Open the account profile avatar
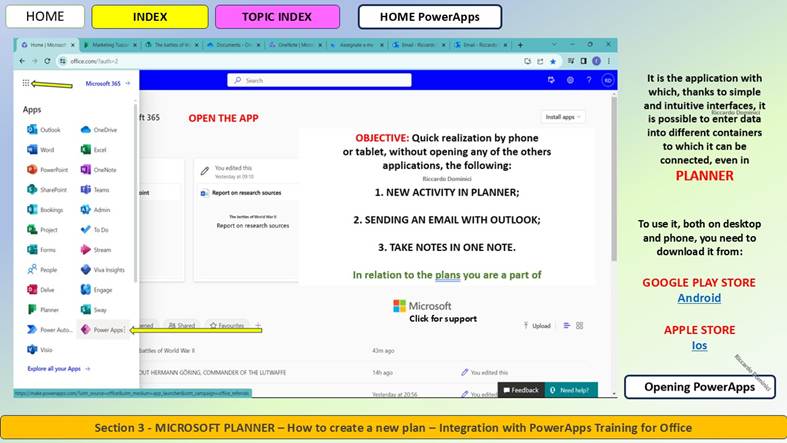This screenshot has height=443, width=787. pyautogui.click(x=608, y=80)
